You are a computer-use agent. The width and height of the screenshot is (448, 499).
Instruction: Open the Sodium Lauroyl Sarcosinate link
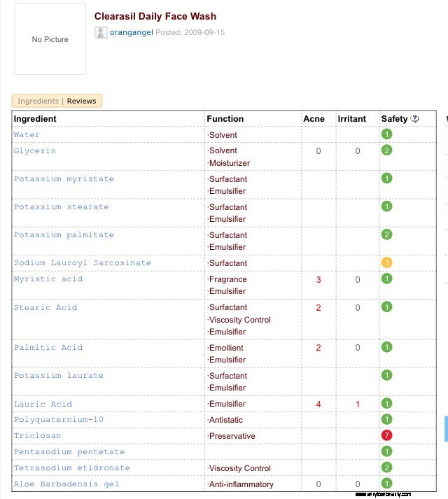(x=82, y=263)
